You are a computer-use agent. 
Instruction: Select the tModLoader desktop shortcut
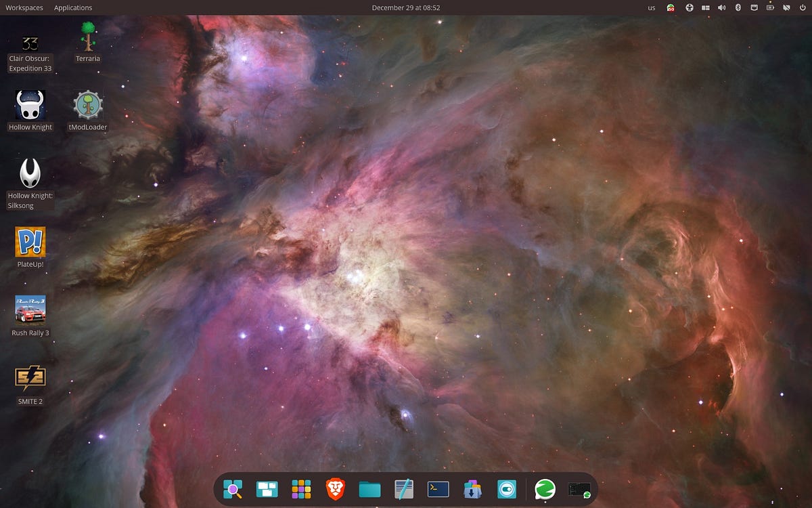coord(88,111)
